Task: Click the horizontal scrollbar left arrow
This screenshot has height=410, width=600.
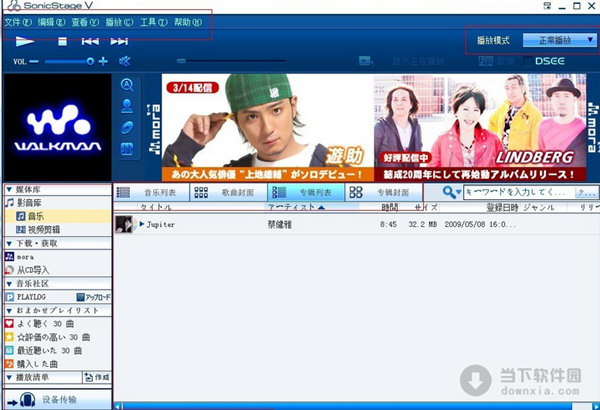Action: coord(117,406)
